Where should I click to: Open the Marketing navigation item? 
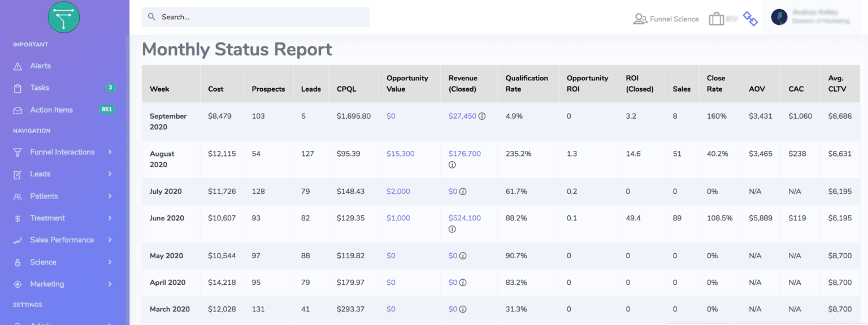[47, 284]
